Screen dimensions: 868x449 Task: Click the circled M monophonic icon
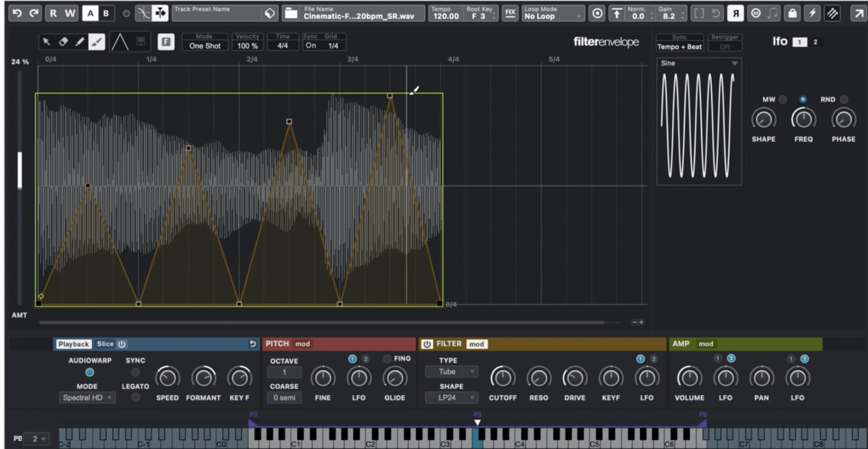(756, 13)
